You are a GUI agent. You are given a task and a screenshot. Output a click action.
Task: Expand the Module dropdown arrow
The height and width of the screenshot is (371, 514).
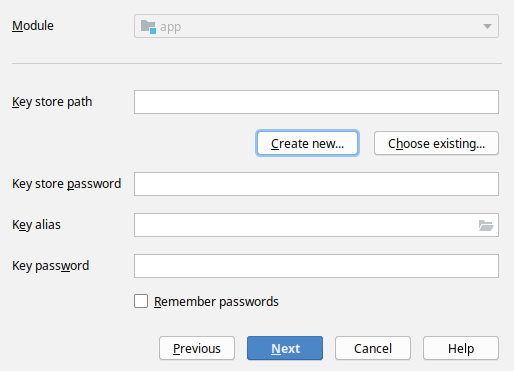point(487,26)
